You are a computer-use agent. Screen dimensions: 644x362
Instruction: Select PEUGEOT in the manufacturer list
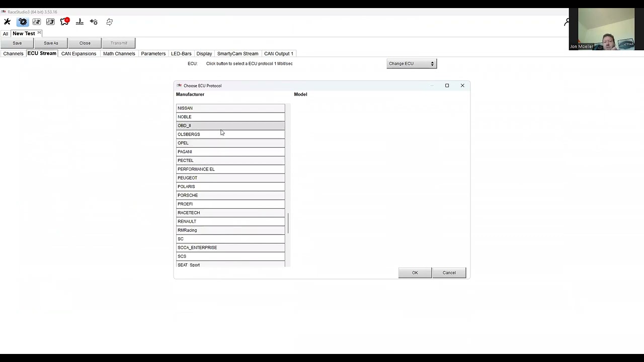click(230, 178)
